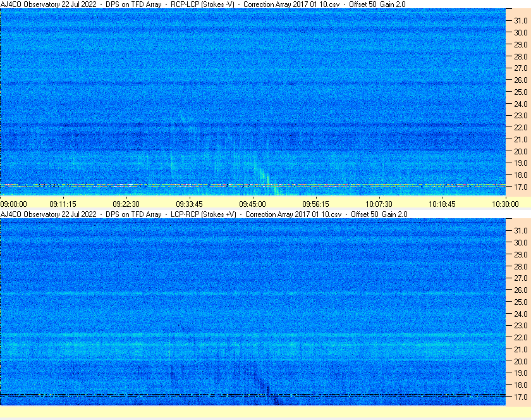
Task: Click the 30.0 frequency label on Stokes +V plot
Action: tap(521, 242)
